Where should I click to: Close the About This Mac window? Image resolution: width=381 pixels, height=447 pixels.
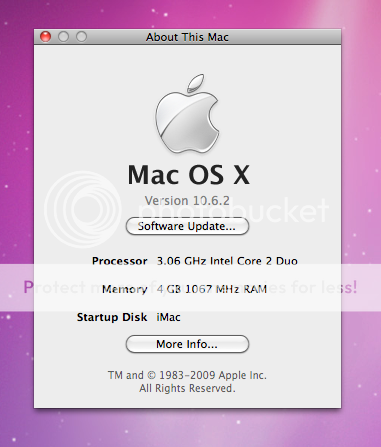[x=46, y=37]
